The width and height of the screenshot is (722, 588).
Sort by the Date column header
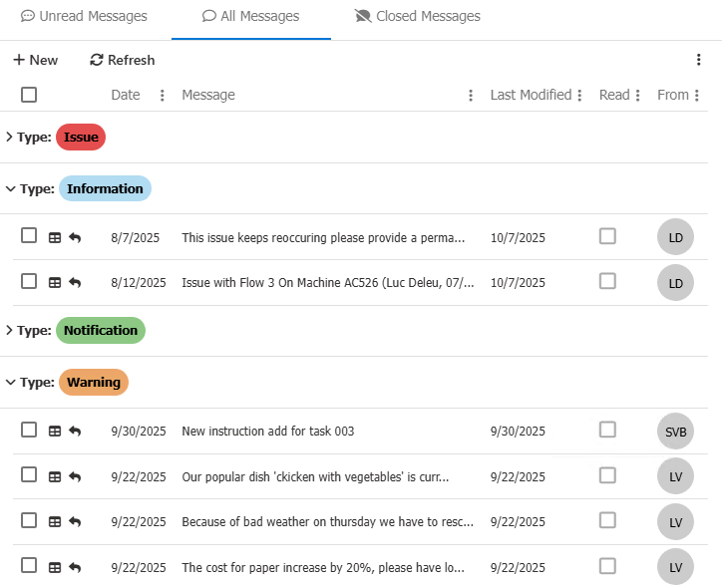tap(126, 95)
